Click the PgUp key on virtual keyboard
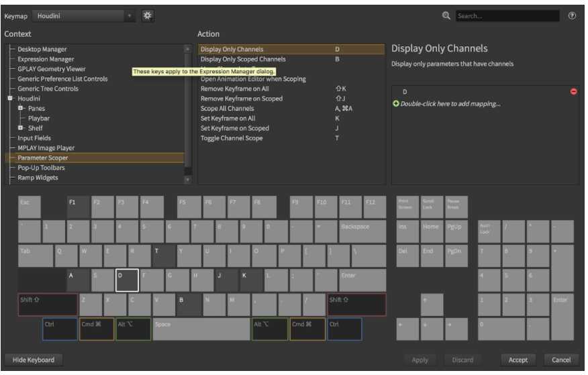This screenshot has width=588, height=375. tap(456, 231)
